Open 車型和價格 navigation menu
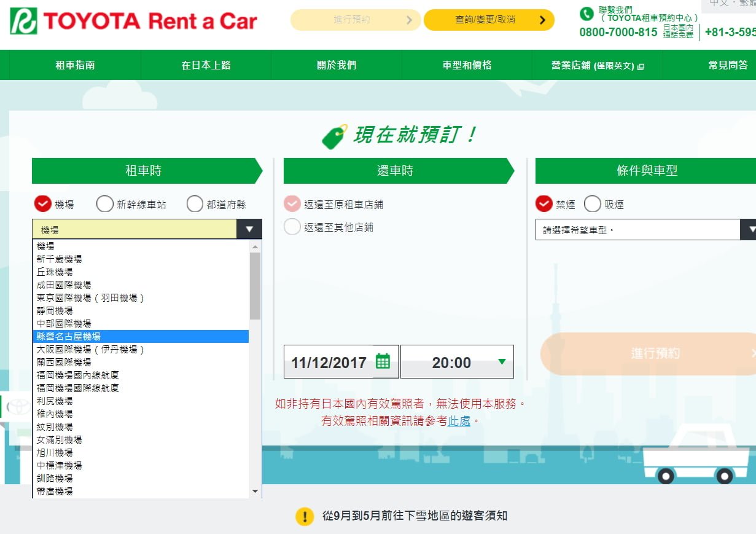 [467, 65]
